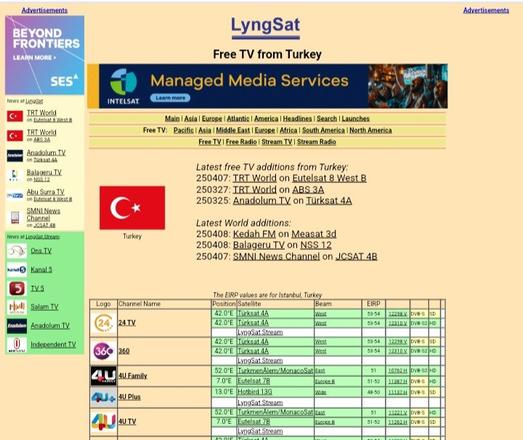Click the Abu Surra TV logo in sidebar
The image size is (523, 440).
point(15,195)
